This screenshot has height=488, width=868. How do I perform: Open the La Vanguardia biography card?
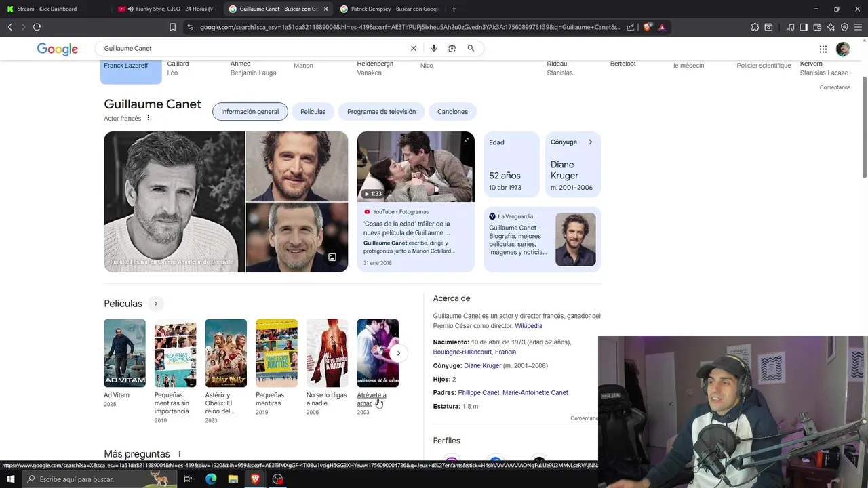point(542,239)
